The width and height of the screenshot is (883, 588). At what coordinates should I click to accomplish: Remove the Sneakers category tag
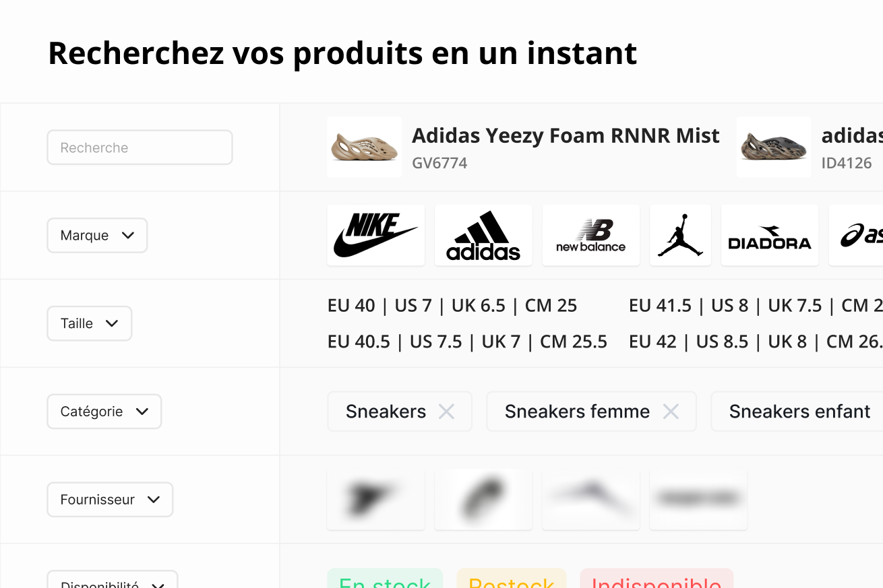(x=446, y=412)
